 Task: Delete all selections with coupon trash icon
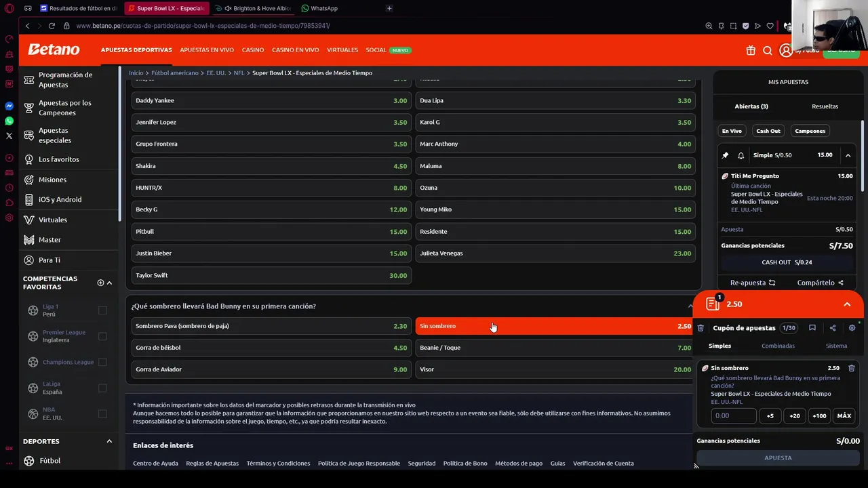coord(701,328)
